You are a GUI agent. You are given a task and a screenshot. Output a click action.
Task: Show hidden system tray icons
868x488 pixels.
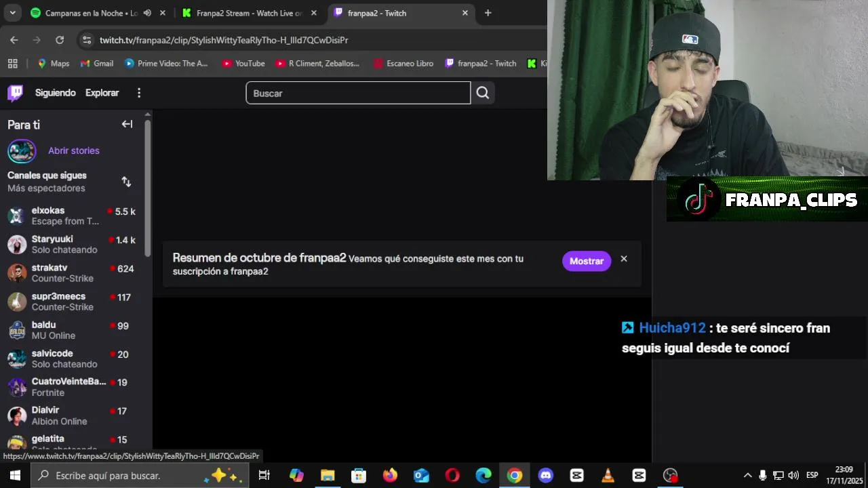tap(747, 475)
